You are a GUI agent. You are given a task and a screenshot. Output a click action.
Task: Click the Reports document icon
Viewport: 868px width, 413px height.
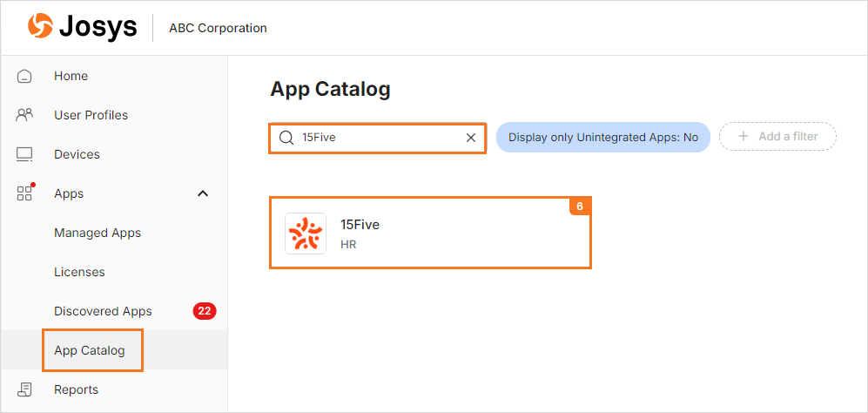point(24,389)
